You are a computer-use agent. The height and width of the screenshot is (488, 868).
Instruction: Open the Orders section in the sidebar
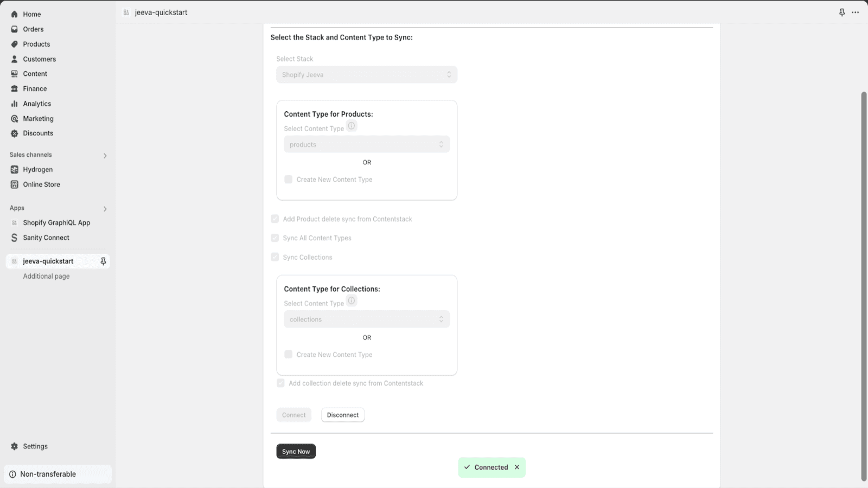pos(33,29)
